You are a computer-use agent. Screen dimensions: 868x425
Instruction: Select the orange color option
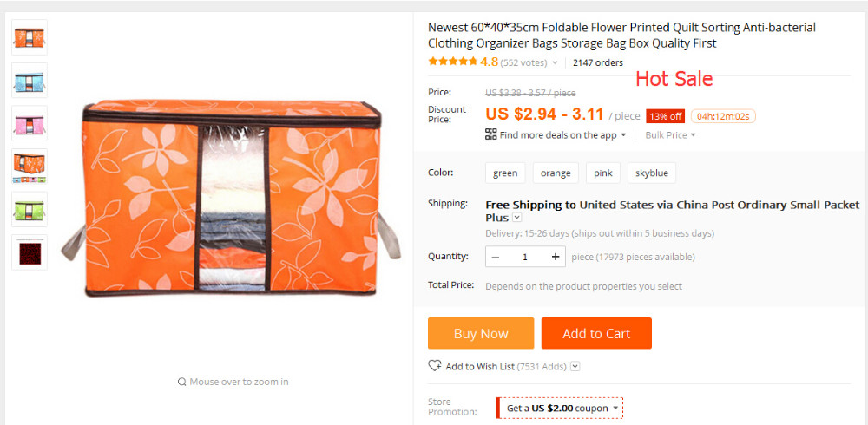click(x=556, y=173)
